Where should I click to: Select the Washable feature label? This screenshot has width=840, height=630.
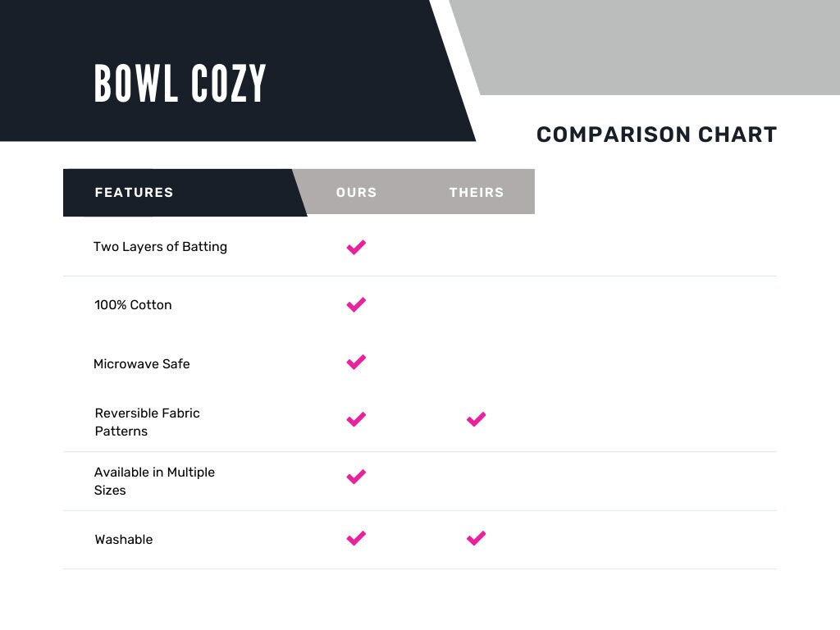coord(124,540)
